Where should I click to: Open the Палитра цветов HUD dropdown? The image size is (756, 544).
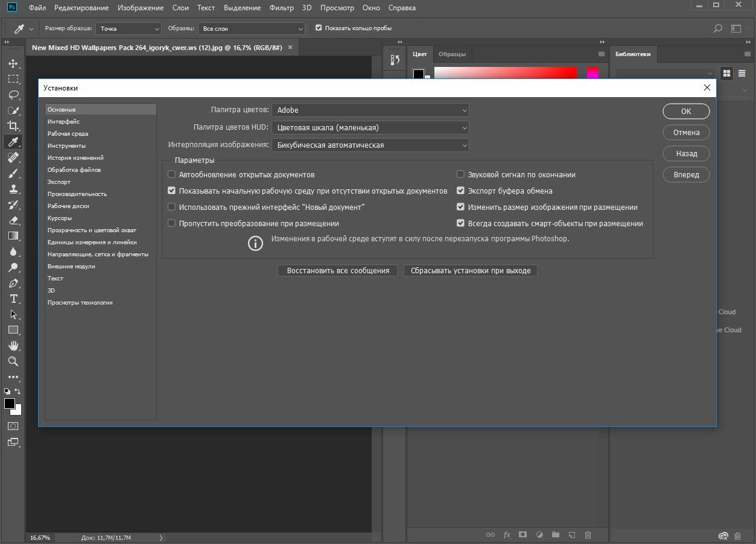tap(370, 128)
